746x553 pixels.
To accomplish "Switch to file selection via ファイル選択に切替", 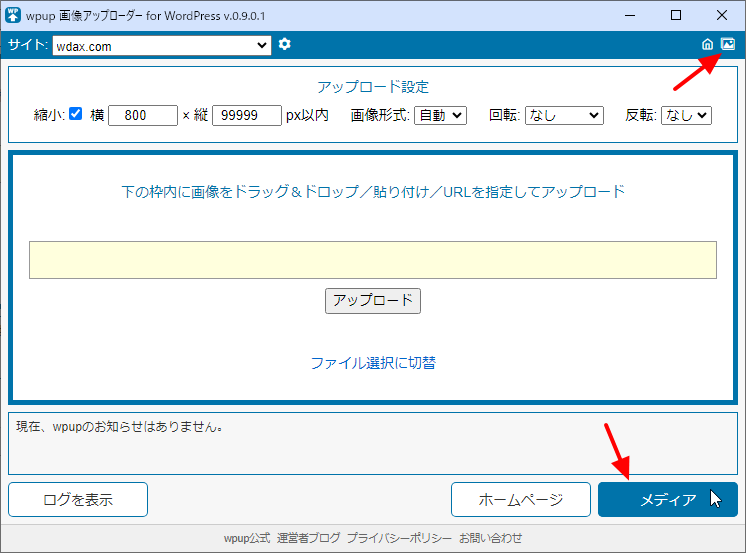I will pyautogui.click(x=372, y=362).
